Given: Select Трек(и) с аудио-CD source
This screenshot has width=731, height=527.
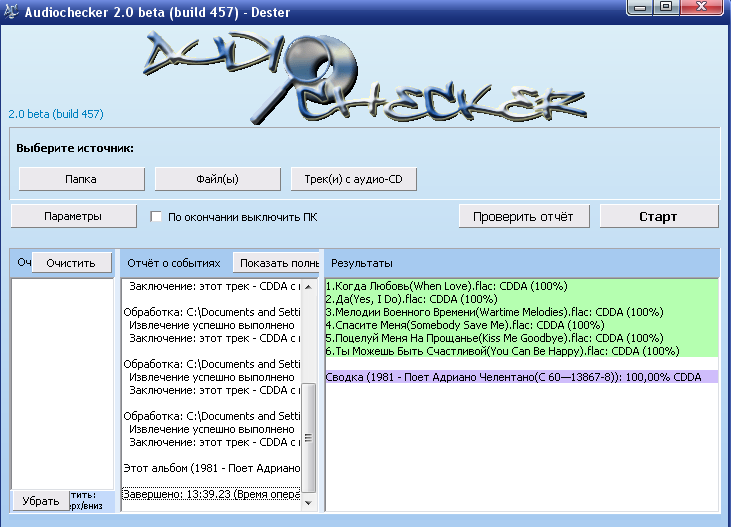Looking at the screenshot, I should click(x=353, y=179).
